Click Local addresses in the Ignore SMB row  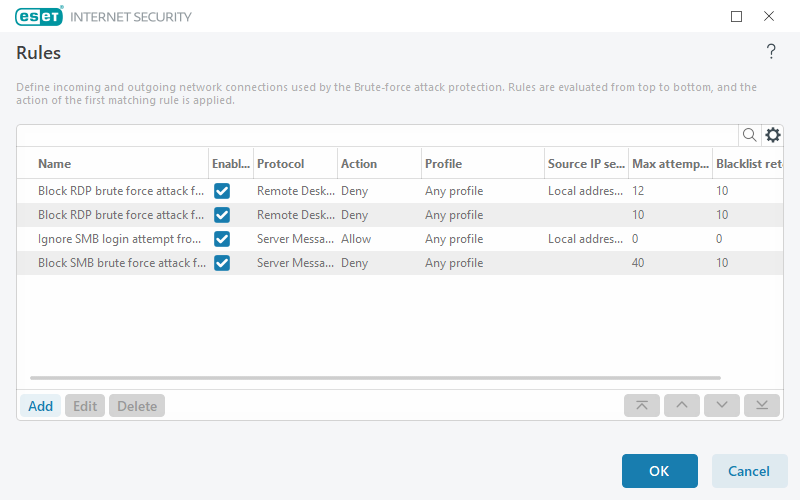pyautogui.click(x=585, y=239)
